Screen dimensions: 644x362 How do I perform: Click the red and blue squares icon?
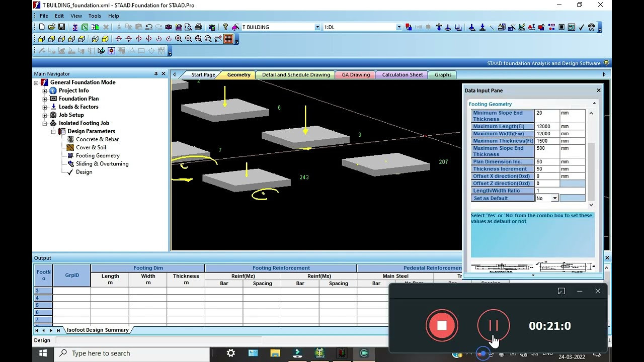[409, 27]
